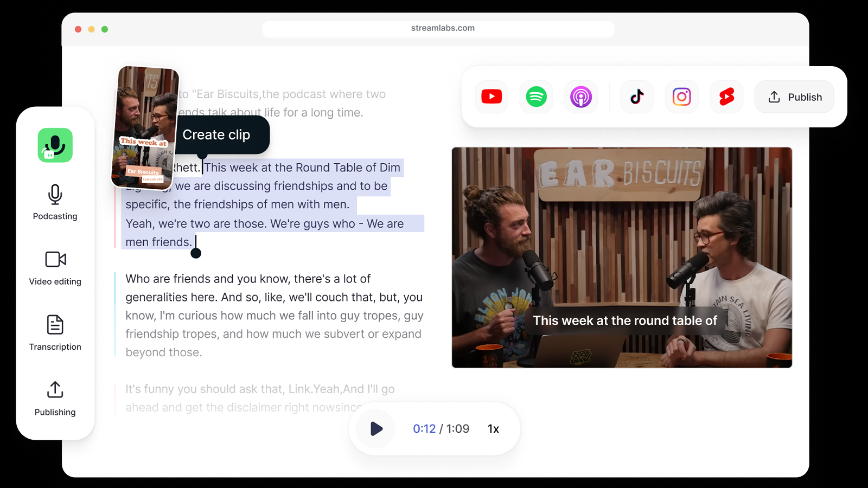Click the line 'specific, the friendships of men with men.'

[x=238, y=204]
